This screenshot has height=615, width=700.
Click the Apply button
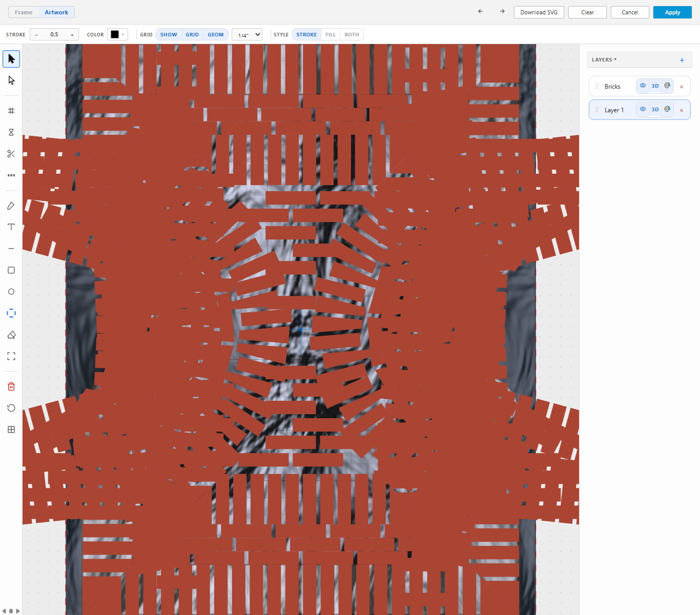click(672, 12)
